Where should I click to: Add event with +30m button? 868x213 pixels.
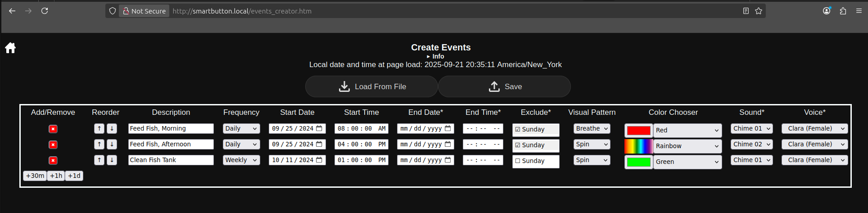35,176
